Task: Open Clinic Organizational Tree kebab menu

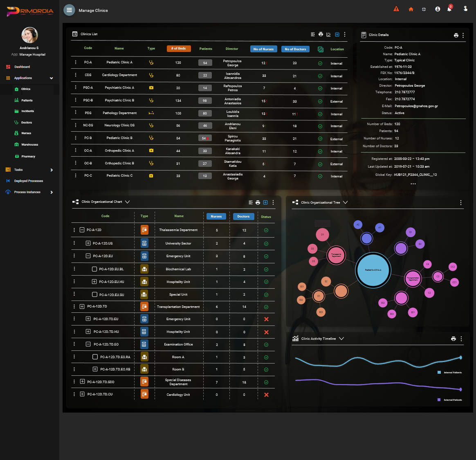Action: pyautogui.click(x=460, y=203)
